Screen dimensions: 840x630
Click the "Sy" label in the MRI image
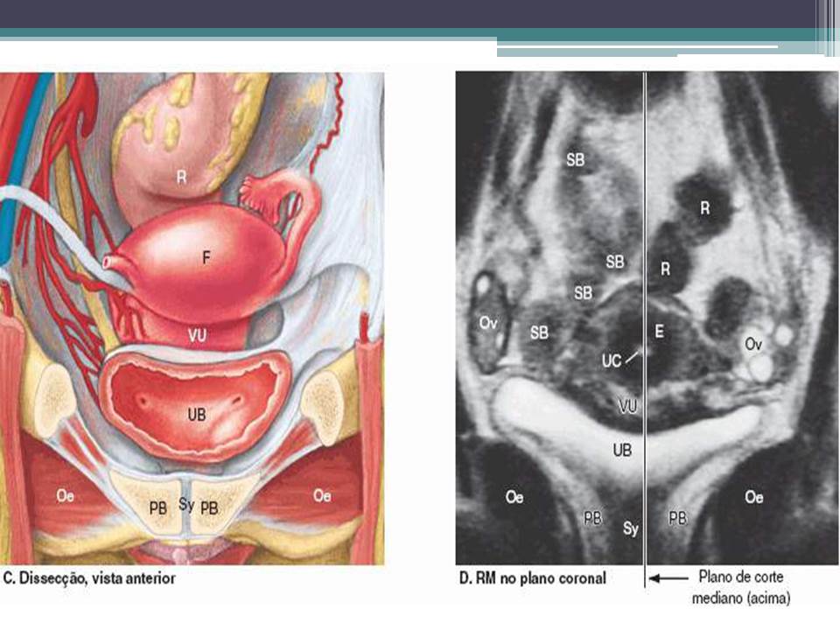pos(631,529)
